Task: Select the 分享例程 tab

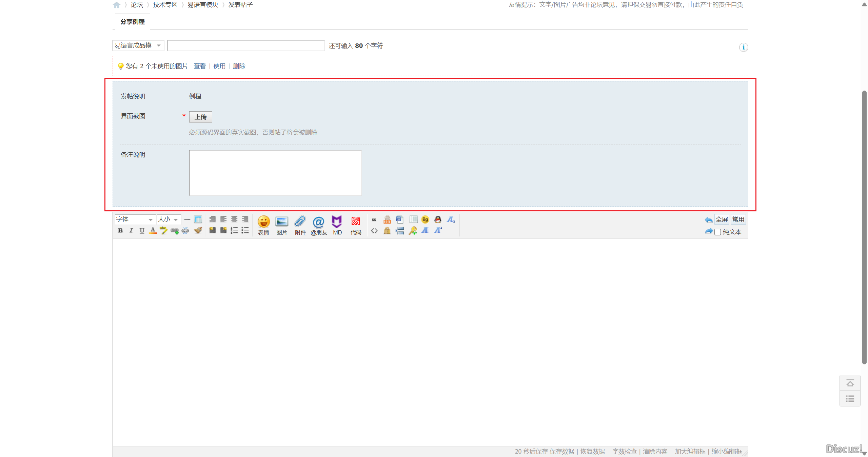Action: [x=132, y=22]
